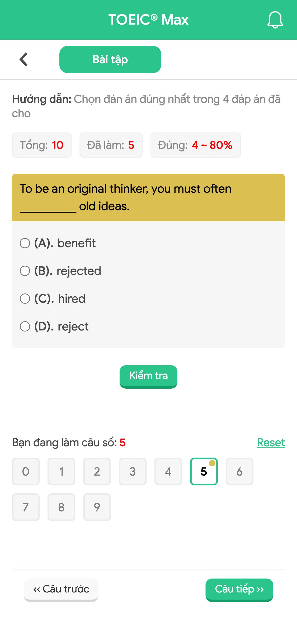Choose option (C) hired
Screen dimensions: 297x644
point(53,298)
